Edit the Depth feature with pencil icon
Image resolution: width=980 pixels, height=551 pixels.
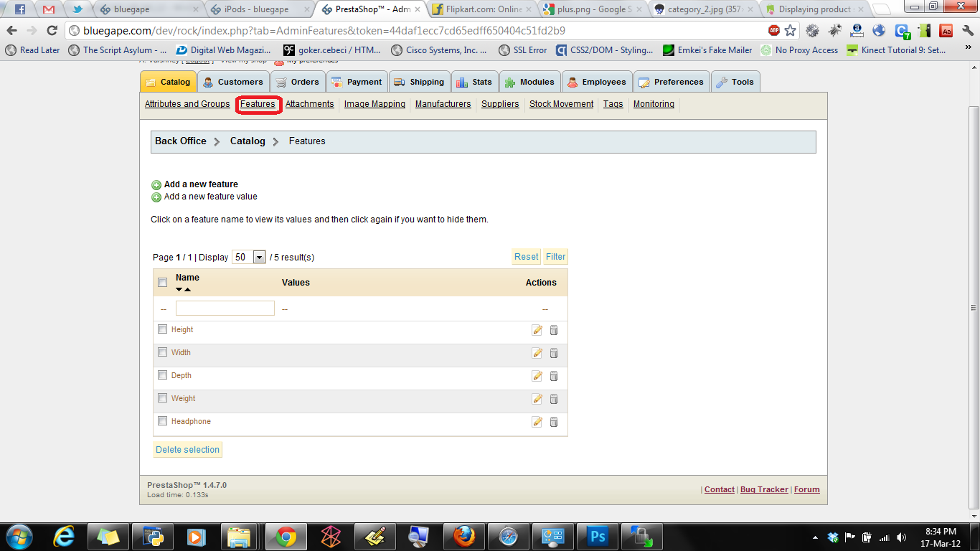537,376
